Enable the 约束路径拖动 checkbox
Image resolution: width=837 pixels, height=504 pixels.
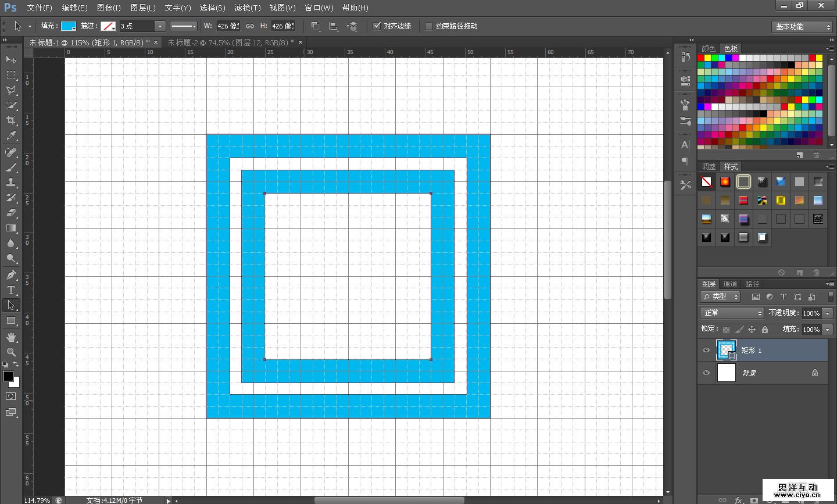[429, 26]
